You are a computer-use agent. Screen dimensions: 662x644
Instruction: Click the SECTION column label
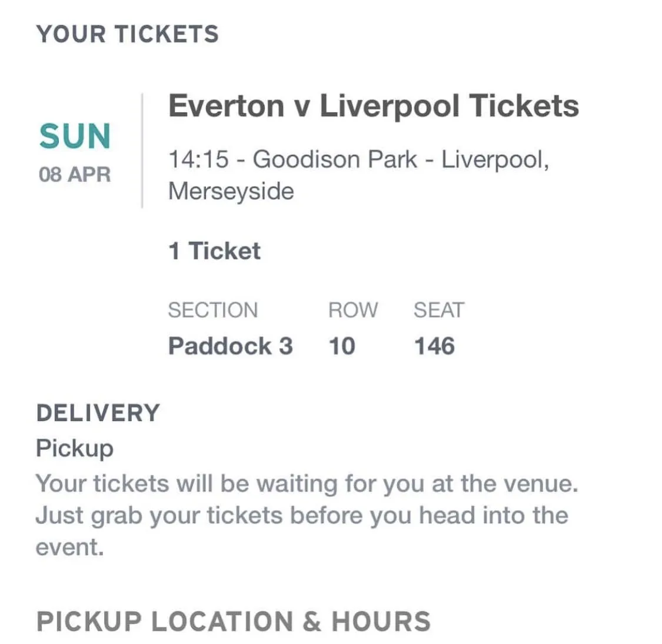click(212, 310)
